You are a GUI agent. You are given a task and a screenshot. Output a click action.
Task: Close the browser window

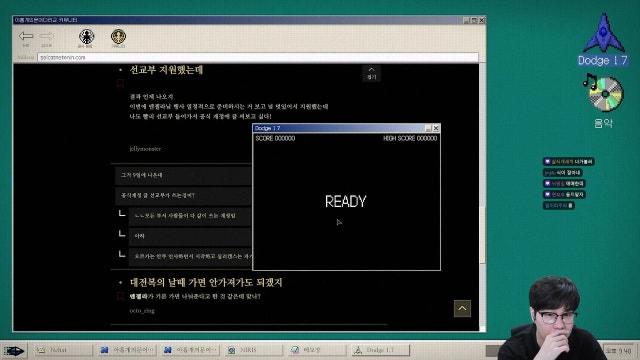pyautogui.click(x=482, y=20)
